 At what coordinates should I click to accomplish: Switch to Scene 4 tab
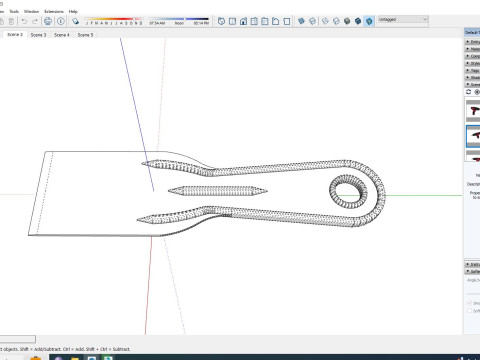point(62,35)
